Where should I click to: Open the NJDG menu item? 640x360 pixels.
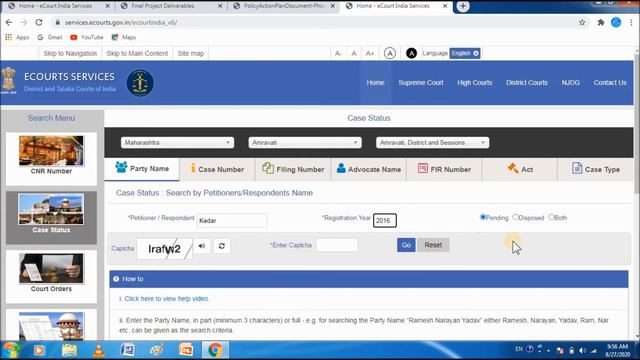(570, 82)
